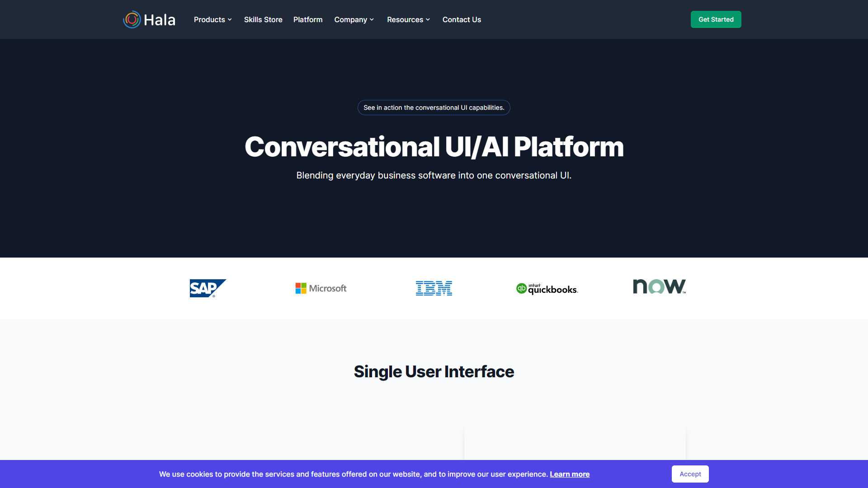
Task: Click the Microsoft logo
Action: pos(321,288)
